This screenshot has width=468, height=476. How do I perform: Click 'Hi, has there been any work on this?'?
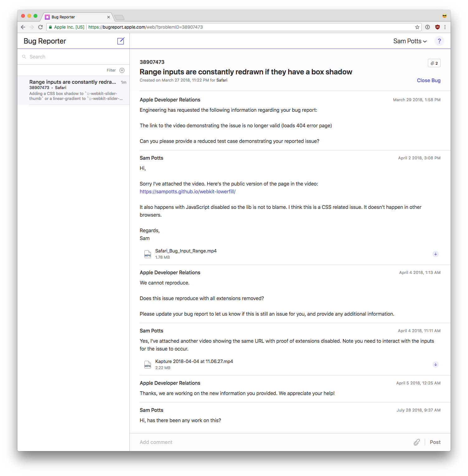(x=180, y=420)
